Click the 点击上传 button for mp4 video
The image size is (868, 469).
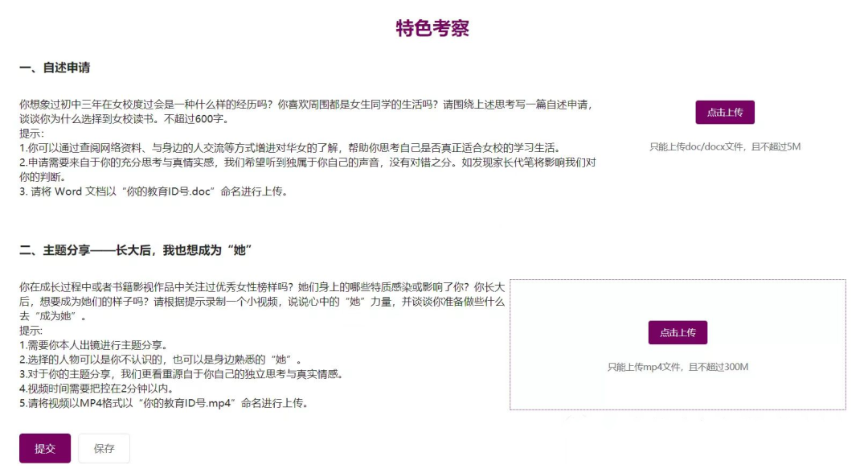[x=678, y=332]
